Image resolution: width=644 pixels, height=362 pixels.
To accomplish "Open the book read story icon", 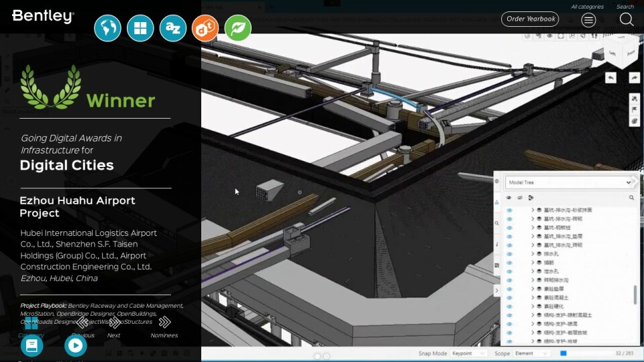I will coord(32,346).
